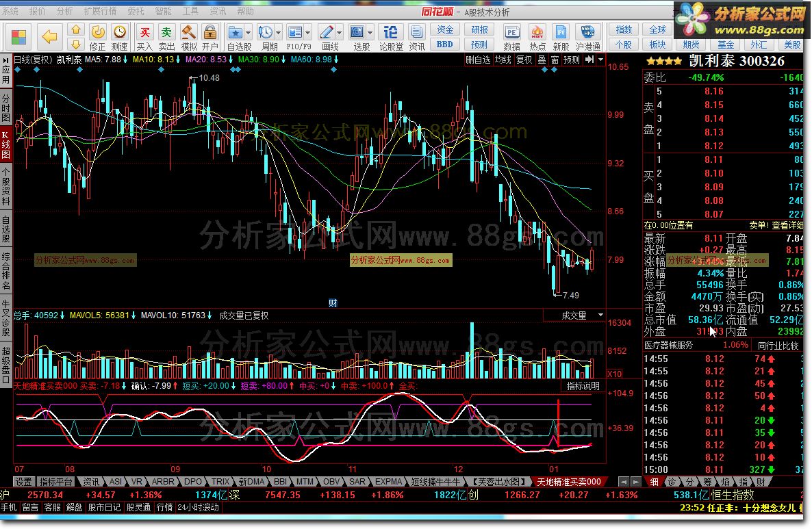Toggle 复权 price adjustment
This screenshot has height=529, width=812.
524,60
